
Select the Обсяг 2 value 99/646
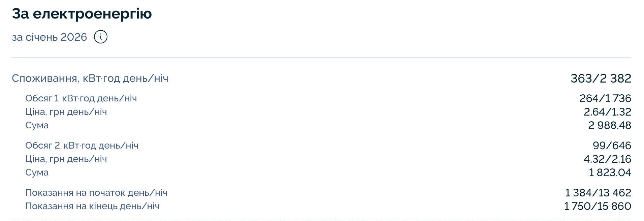click(x=612, y=146)
